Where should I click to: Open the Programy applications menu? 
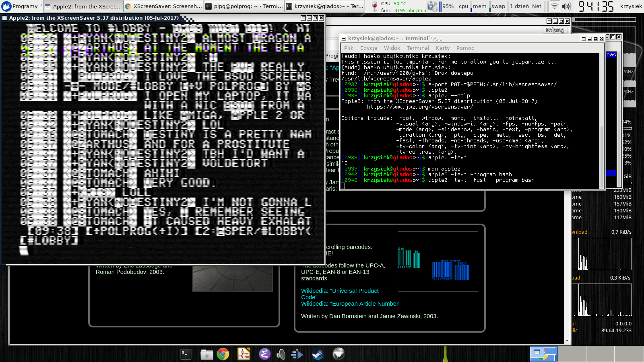pyautogui.click(x=20, y=6)
